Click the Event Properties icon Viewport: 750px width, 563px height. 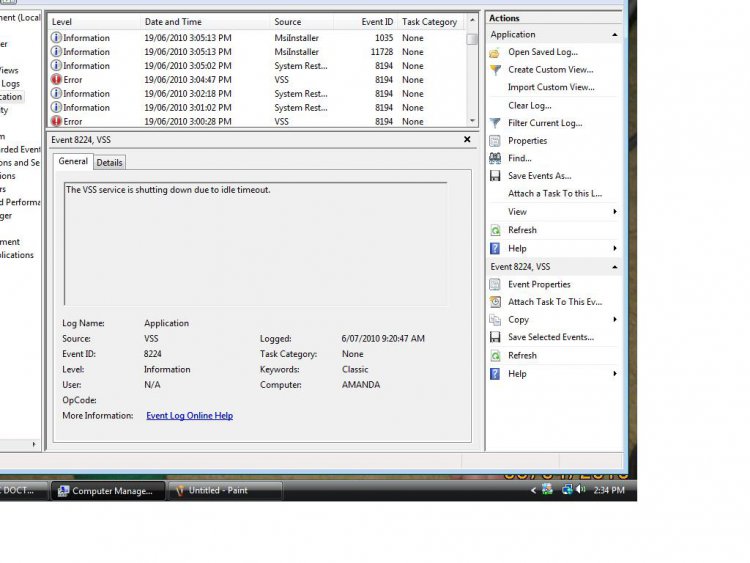click(495, 285)
